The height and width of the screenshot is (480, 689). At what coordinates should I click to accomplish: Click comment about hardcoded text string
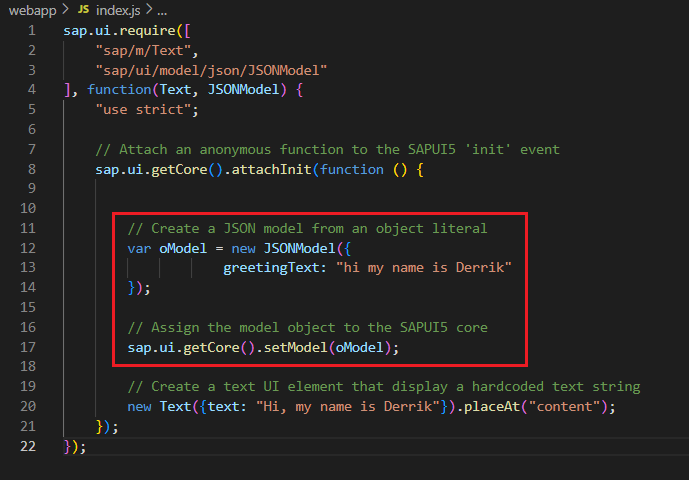click(x=384, y=387)
